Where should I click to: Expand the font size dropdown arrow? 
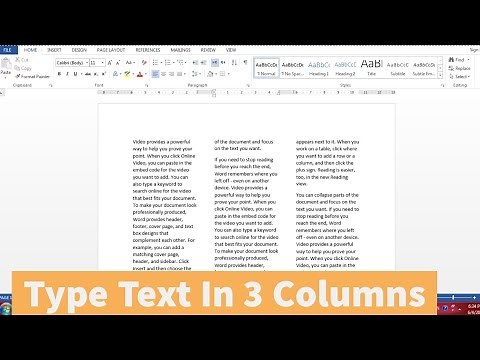(x=103, y=63)
